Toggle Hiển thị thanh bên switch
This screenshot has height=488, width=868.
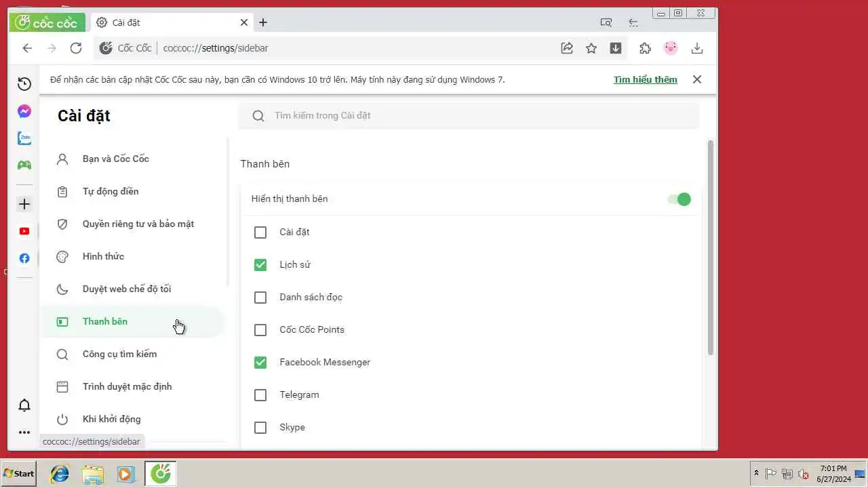point(679,199)
